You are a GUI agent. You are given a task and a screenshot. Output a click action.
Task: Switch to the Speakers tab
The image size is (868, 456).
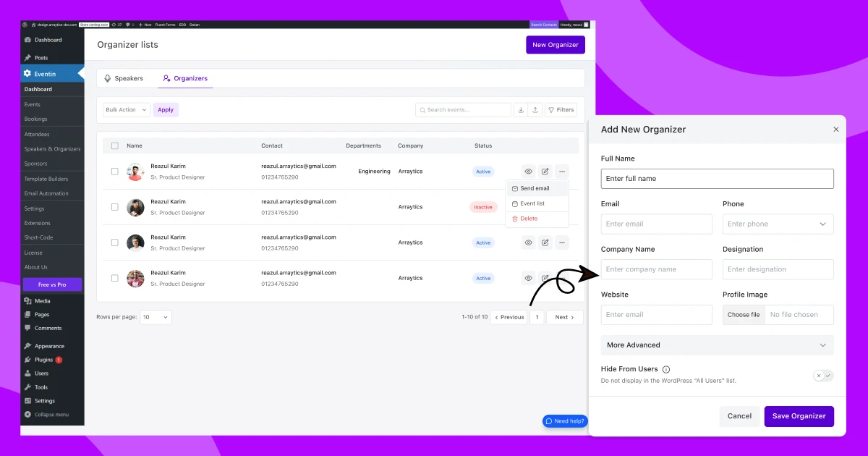tap(124, 78)
